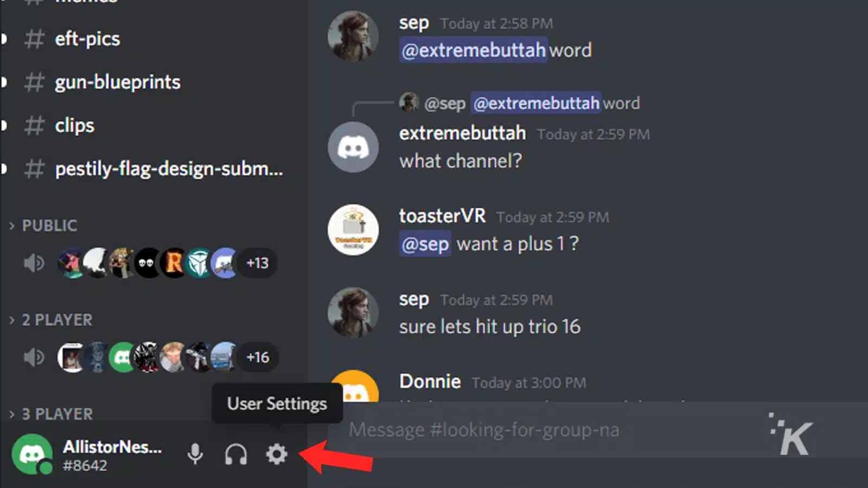The image size is (868, 488).
Task: Click the @extremebuttah mention
Action: [x=473, y=50]
